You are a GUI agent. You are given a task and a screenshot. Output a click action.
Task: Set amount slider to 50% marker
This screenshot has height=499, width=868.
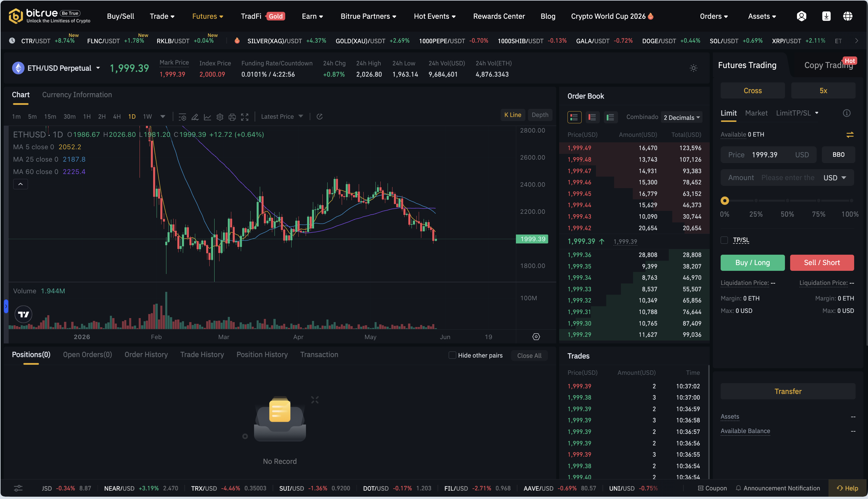[x=787, y=201]
